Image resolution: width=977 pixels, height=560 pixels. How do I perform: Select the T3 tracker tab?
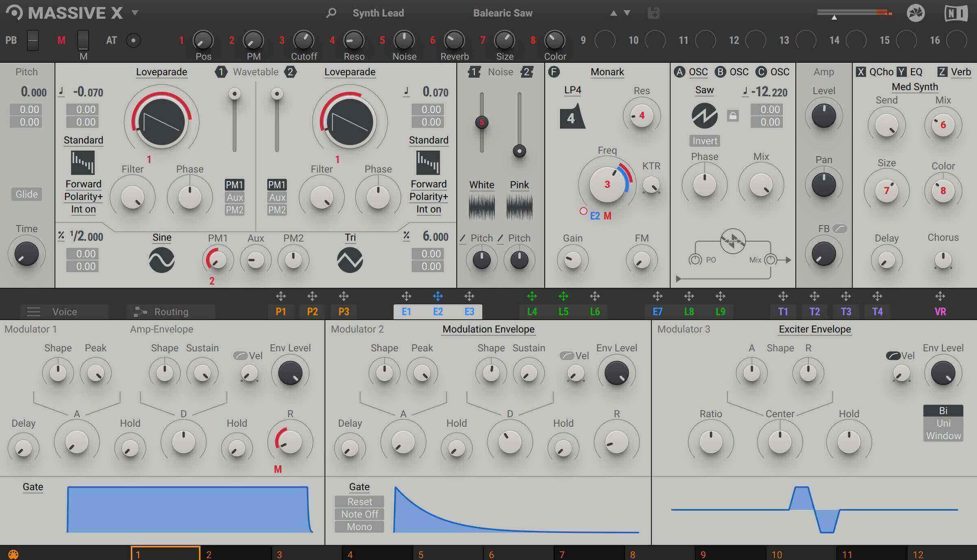click(846, 312)
